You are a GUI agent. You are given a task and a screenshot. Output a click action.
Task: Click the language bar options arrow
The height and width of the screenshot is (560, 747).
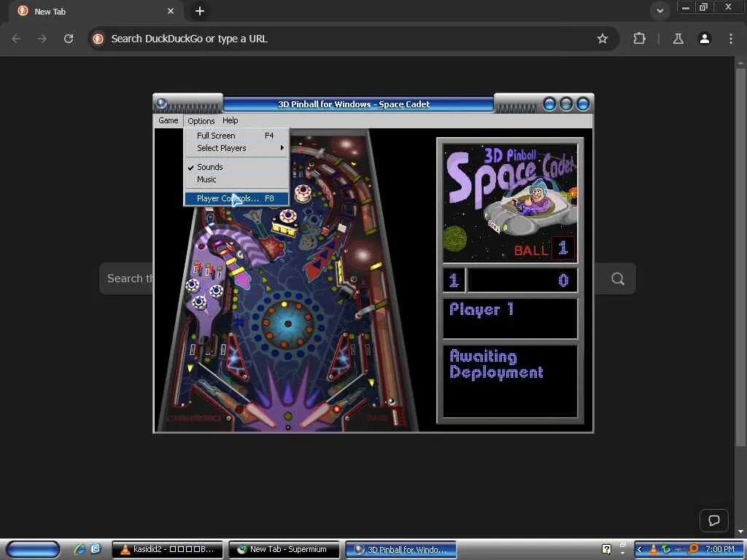pyautogui.click(x=622, y=553)
